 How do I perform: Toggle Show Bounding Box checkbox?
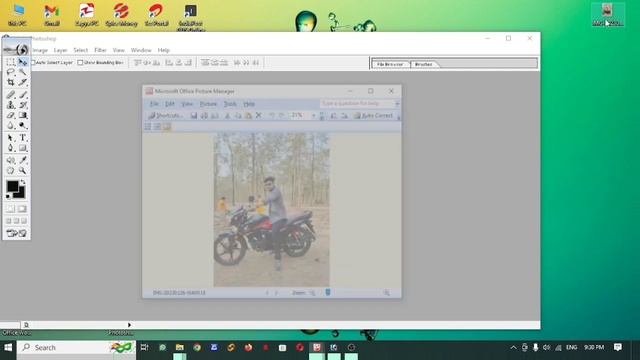pos(80,62)
